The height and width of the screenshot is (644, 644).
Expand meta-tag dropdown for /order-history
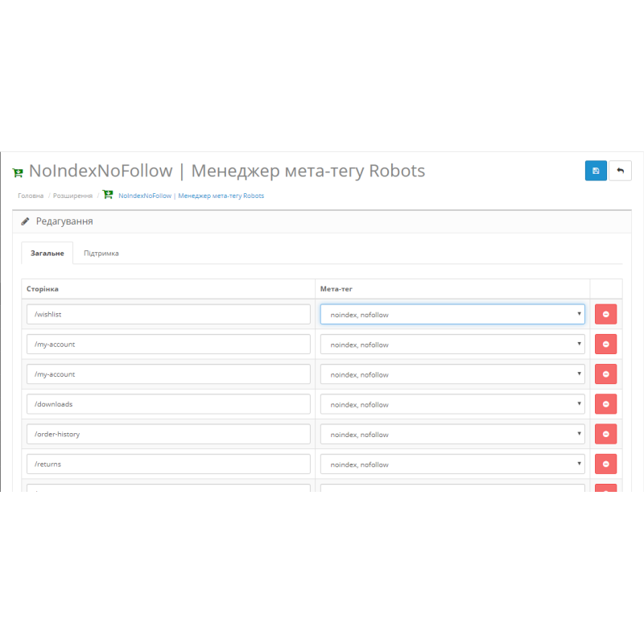(x=452, y=435)
